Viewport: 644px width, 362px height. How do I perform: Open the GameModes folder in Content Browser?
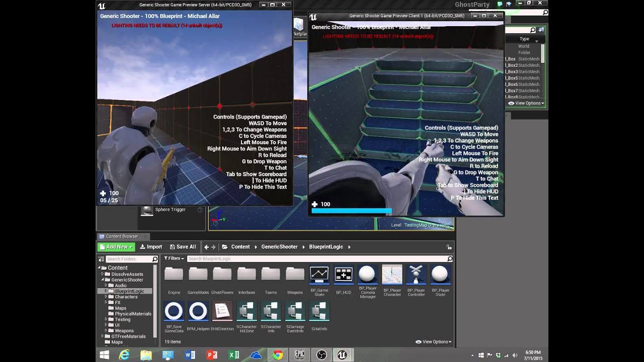198,280
